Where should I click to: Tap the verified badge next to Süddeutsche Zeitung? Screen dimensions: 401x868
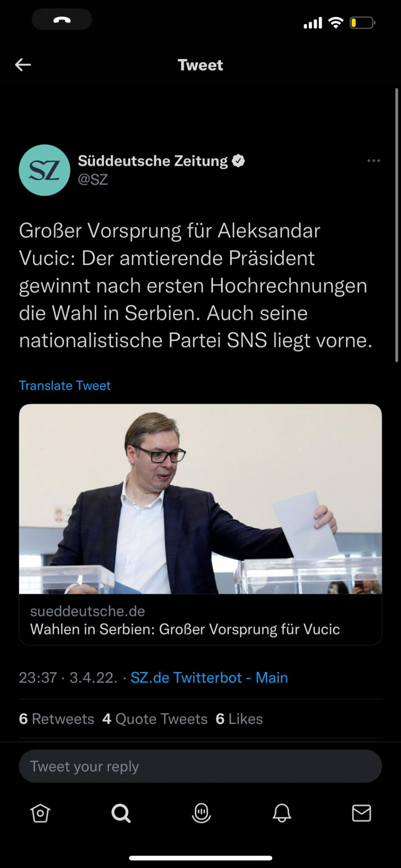(238, 161)
